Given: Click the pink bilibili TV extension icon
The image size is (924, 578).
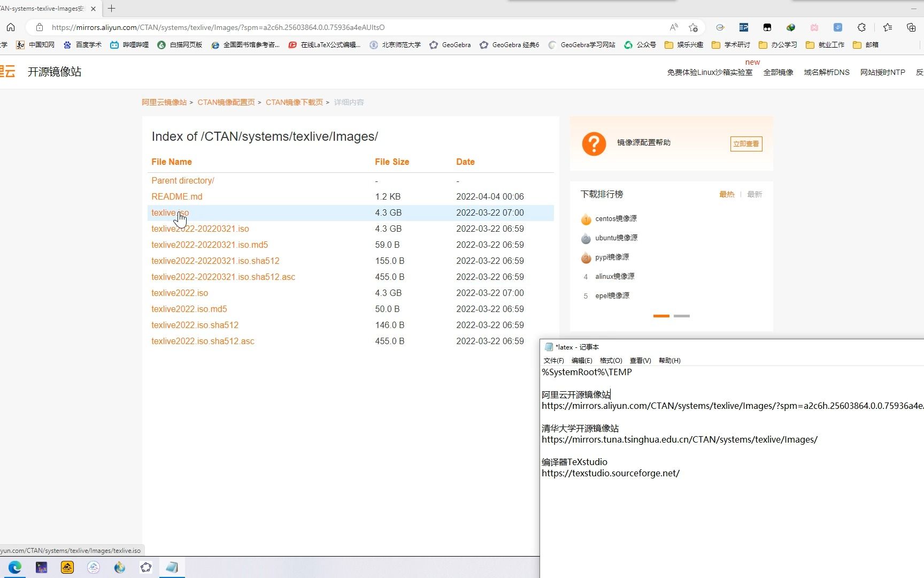Looking at the screenshot, I should pos(814,27).
